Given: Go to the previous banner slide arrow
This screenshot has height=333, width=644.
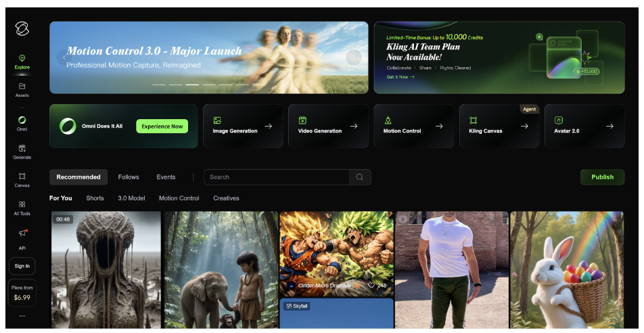Looking at the screenshot, I should (x=64, y=58).
